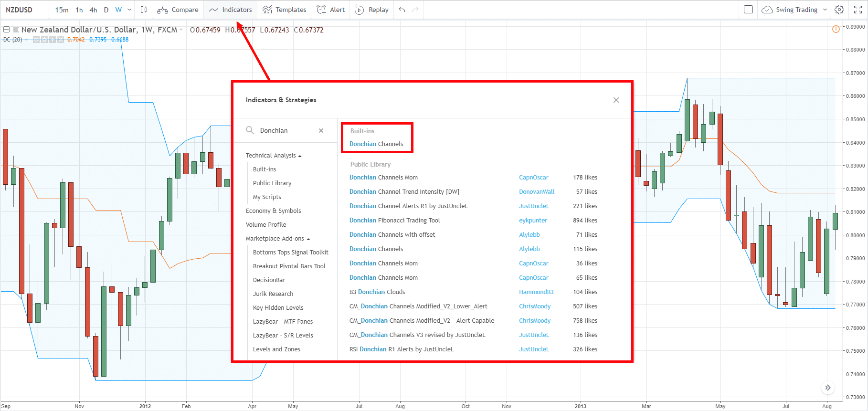868x411 pixels.
Task: Open author DonovanWall's profile
Action: [537, 191]
